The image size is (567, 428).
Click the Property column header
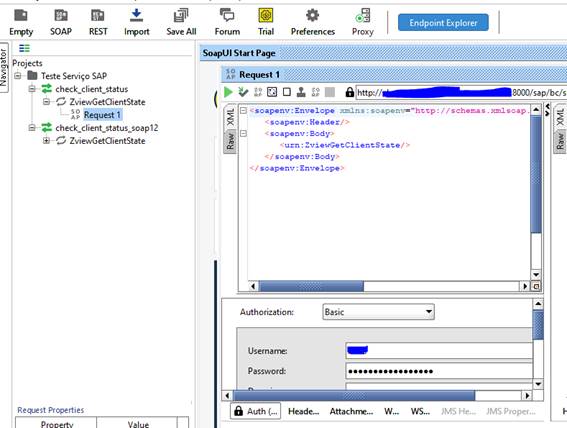56,424
